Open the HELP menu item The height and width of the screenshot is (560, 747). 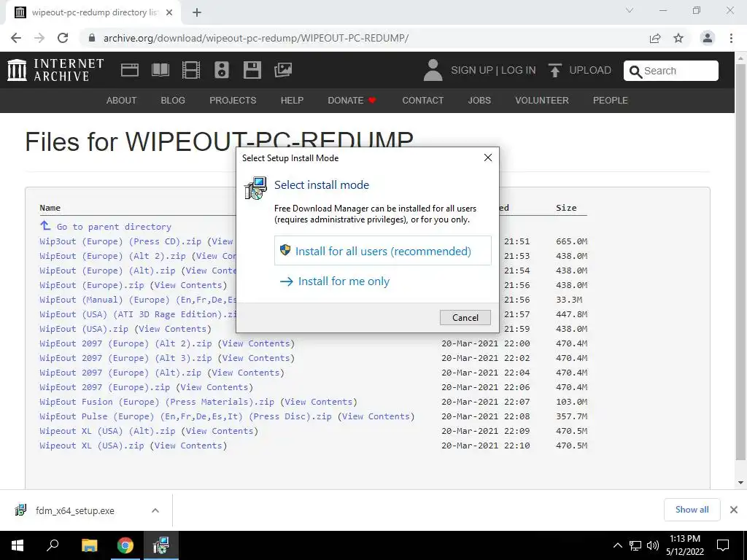(292, 101)
